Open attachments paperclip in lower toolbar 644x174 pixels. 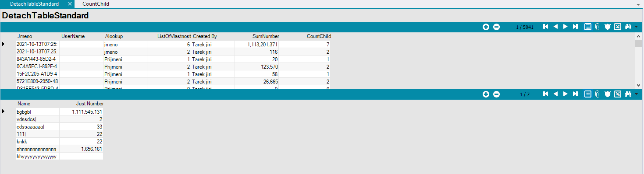click(597, 94)
